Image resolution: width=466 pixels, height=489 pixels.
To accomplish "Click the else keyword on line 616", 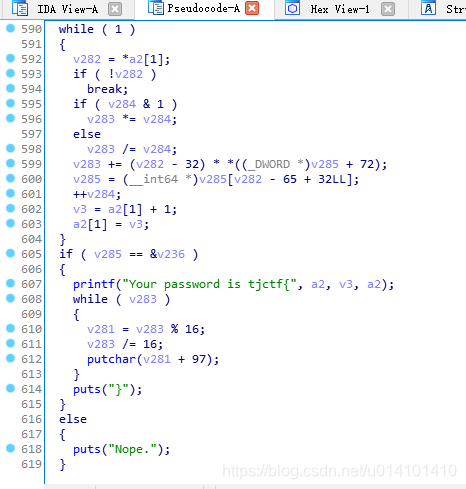I will coord(73,419).
